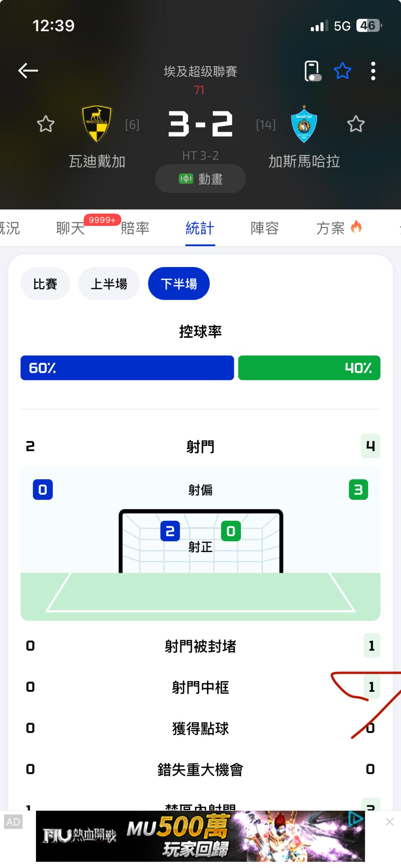Favorite the 瓦迪戴加 team star
Image resolution: width=401 pixels, height=868 pixels.
tap(46, 124)
